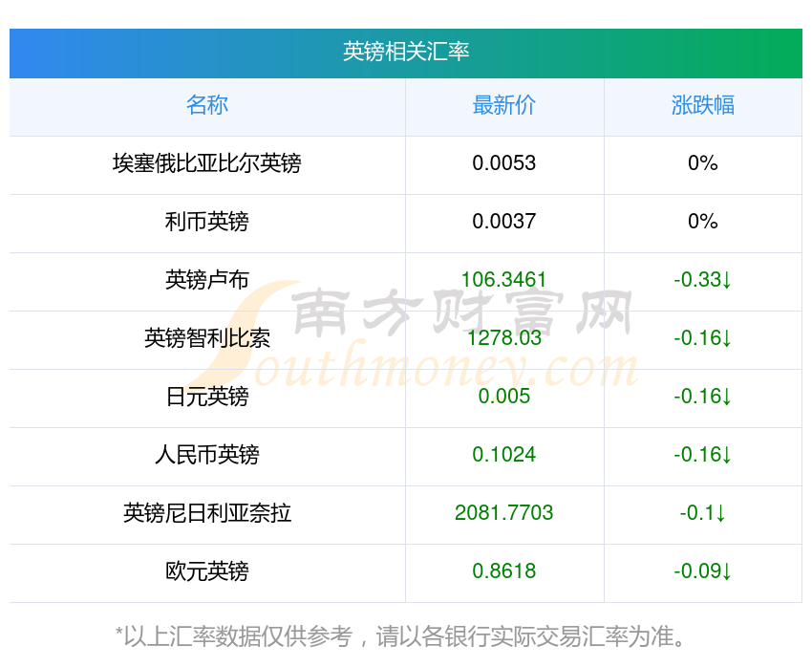Click the 0% change for 利币英镑
Screen dimensions: 812x667
[703, 222]
